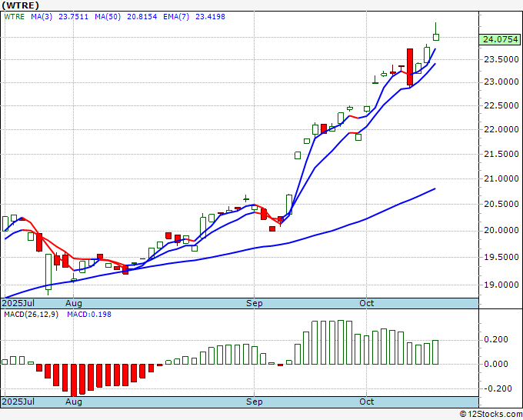
Task: Click the 22.5000 price axis label
Action: pos(501,105)
